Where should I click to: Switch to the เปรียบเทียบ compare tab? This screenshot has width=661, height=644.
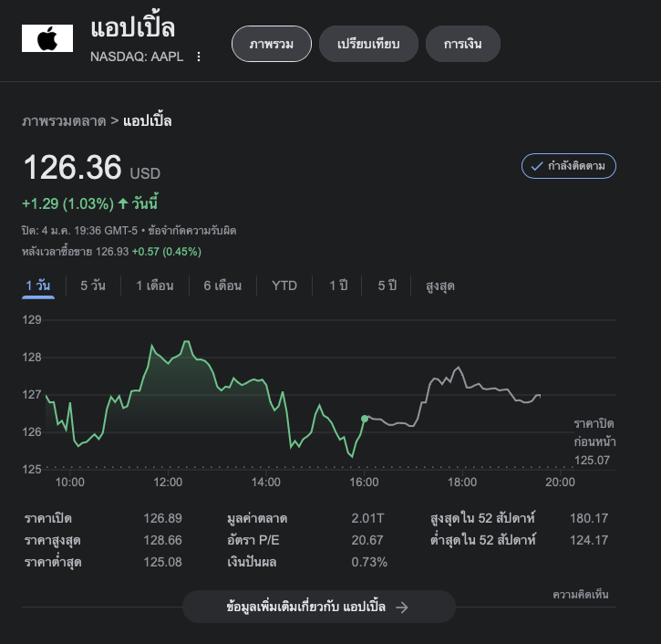pos(368,44)
